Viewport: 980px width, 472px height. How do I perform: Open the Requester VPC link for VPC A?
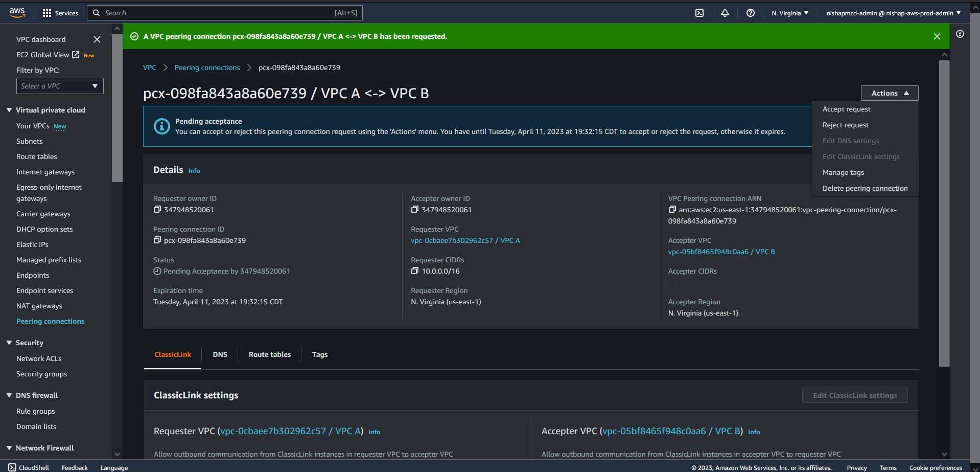click(x=465, y=240)
